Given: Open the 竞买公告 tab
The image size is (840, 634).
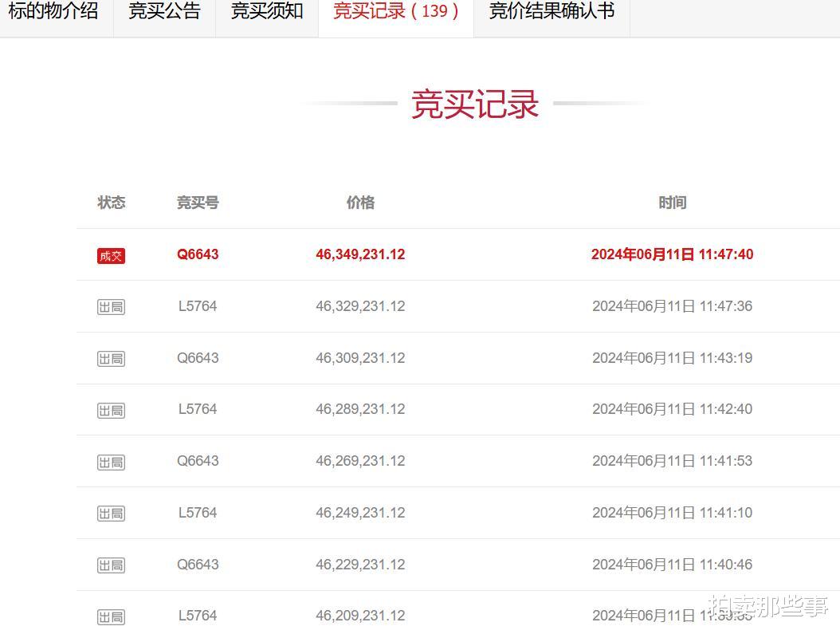Looking at the screenshot, I should tap(164, 12).
